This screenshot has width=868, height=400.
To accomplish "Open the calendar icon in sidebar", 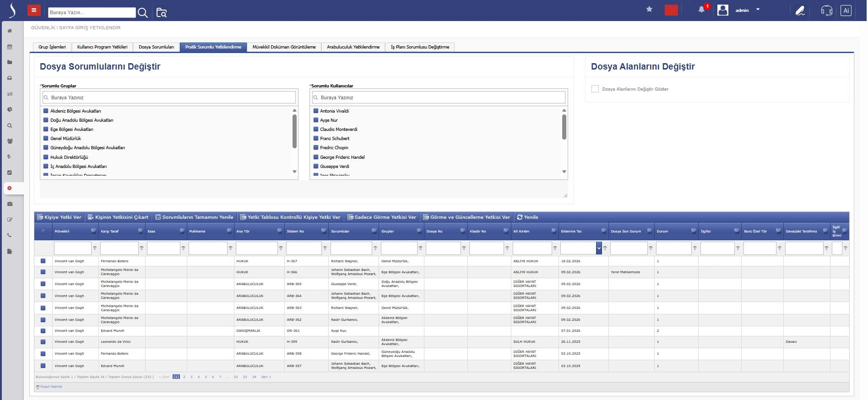I will pos(10,47).
